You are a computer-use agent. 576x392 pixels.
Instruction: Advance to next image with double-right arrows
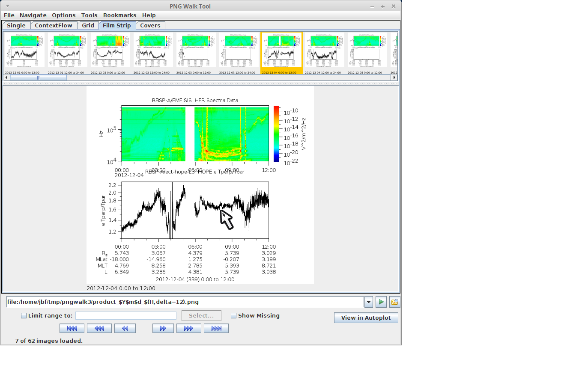(163, 328)
